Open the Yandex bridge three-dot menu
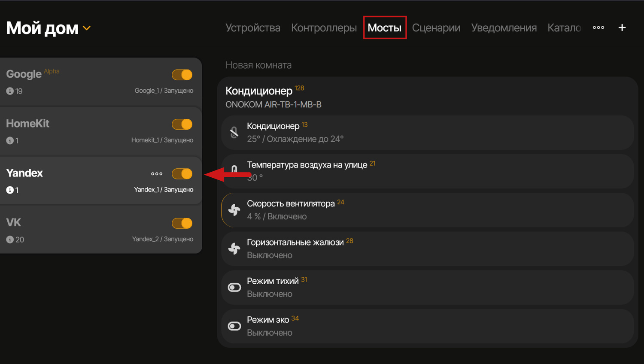The height and width of the screenshot is (364, 644). pos(157,174)
